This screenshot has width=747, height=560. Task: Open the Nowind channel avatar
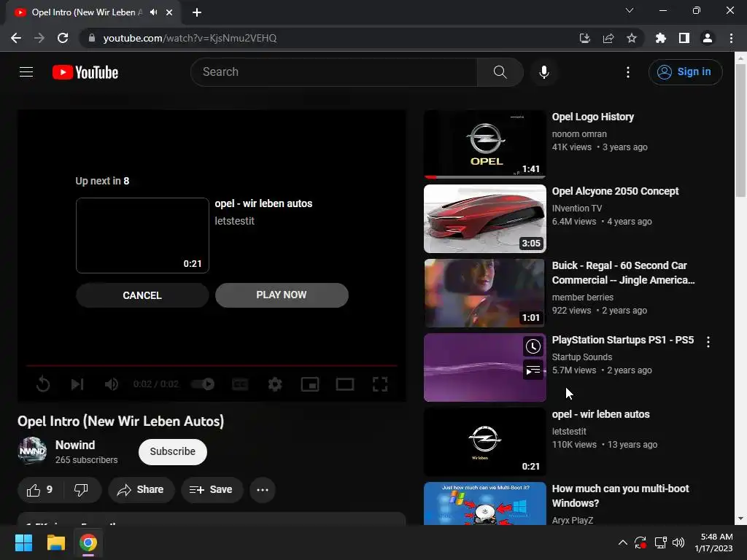32,451
